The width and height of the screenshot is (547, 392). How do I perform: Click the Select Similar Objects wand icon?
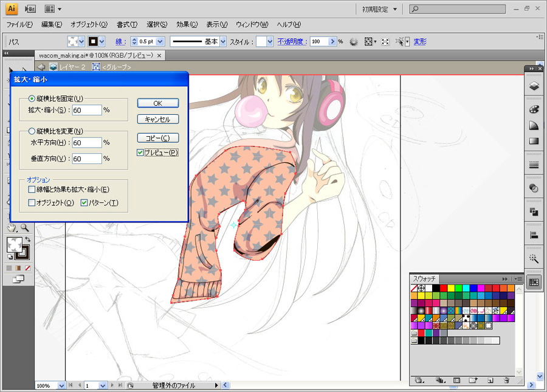point(400,42)
